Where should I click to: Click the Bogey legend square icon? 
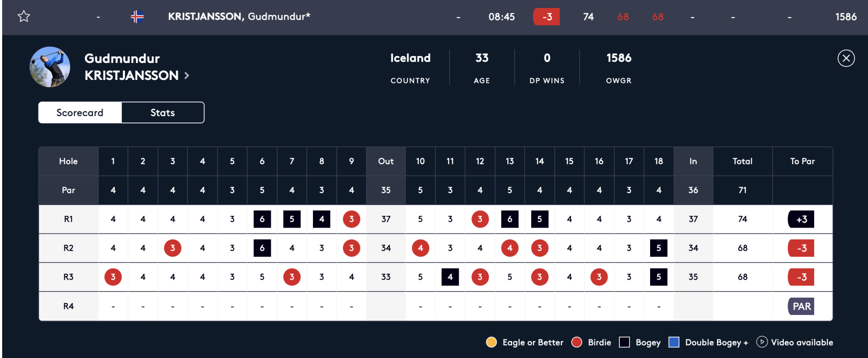click(x=624, y=342)
